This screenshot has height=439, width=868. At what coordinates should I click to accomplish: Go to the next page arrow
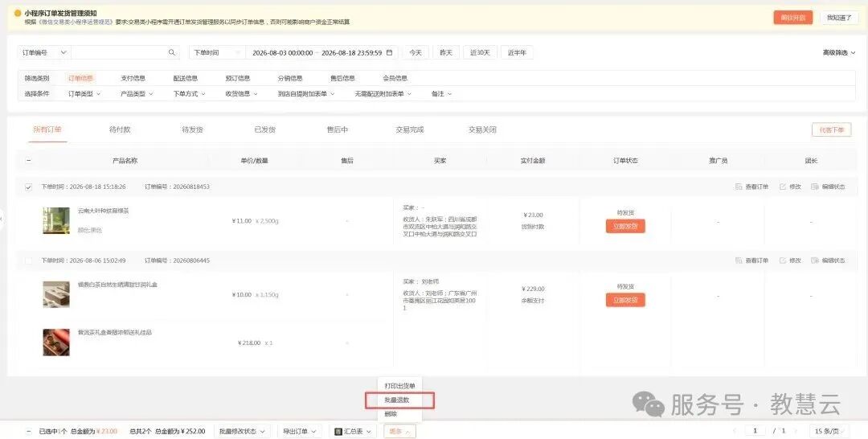(x=796, y=431)
